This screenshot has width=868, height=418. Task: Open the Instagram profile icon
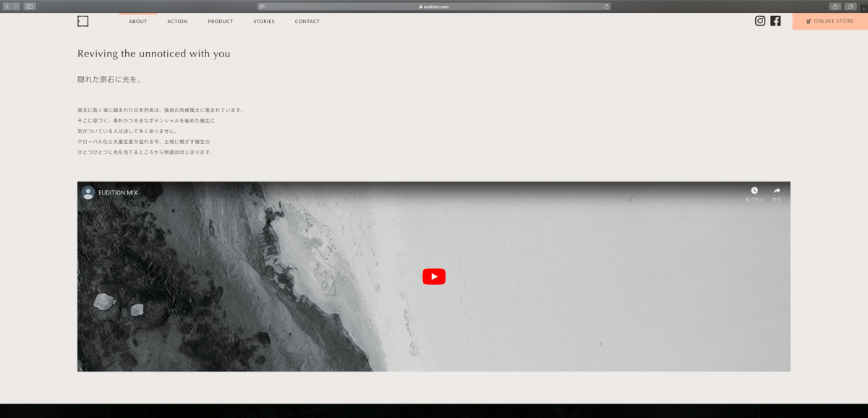click(760, 21)
